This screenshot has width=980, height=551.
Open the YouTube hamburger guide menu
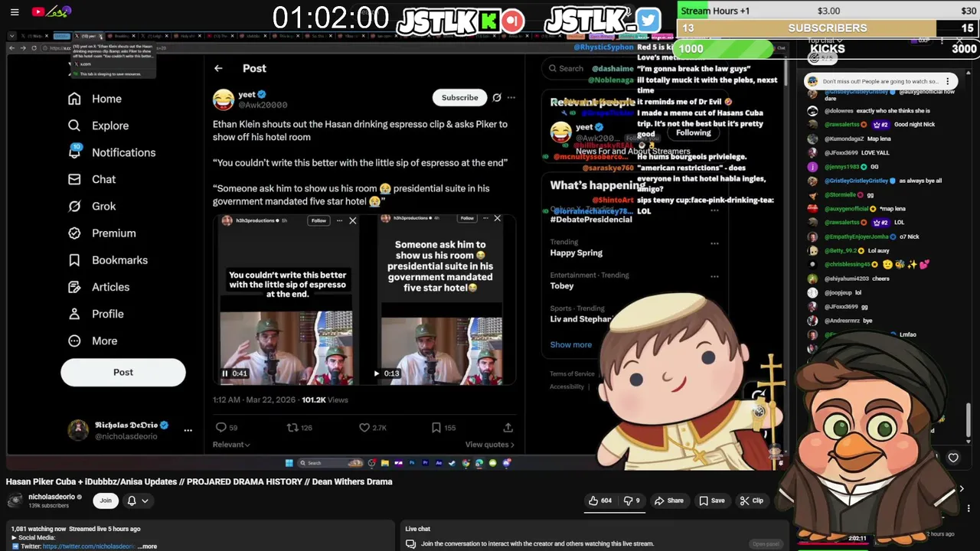pos(15,11)
